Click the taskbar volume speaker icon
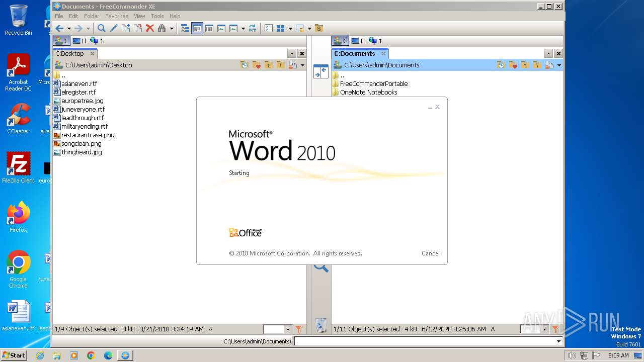The height and width of the screenshot is (362, 644). [x=572, y=355]
